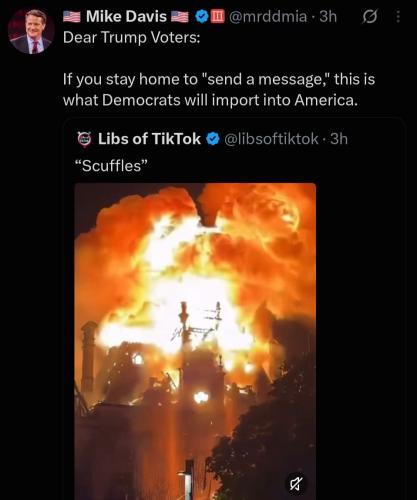Click the "Dear Trump Voters:" text line

point(131,37)
